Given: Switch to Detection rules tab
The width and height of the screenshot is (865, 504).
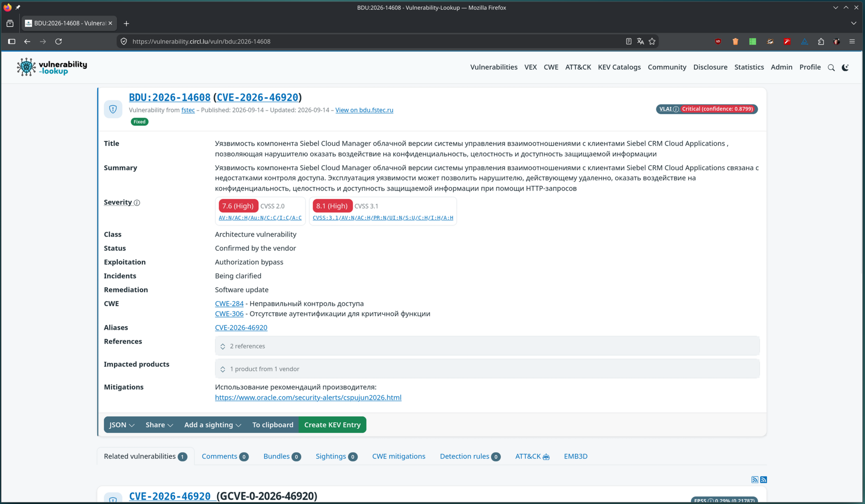Looking at the screenshot, I should click(x=470, y=456).
